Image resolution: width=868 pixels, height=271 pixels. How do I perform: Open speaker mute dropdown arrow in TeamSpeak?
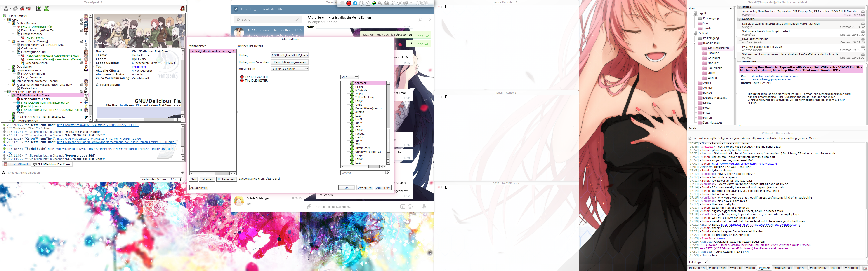tap(33, 8)
